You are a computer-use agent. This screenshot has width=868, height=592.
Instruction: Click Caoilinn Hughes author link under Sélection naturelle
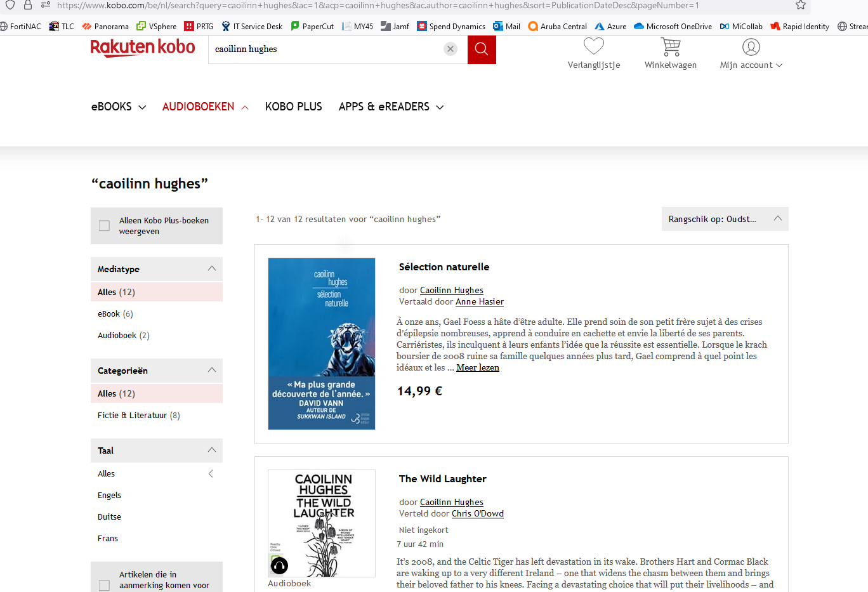click(x=452, y=290)
